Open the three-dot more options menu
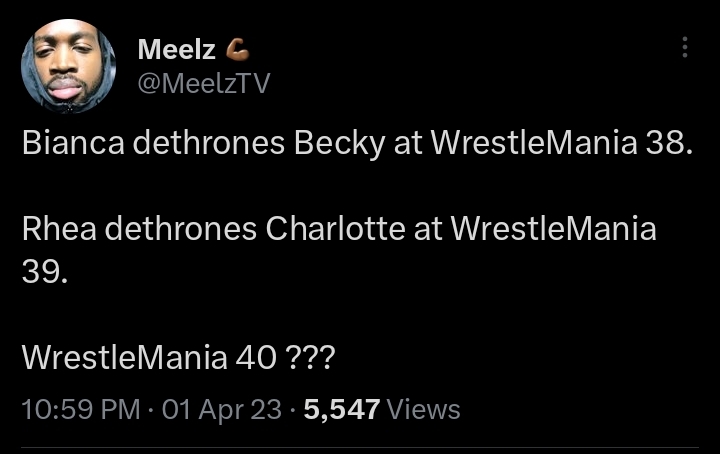 [684, 48]
